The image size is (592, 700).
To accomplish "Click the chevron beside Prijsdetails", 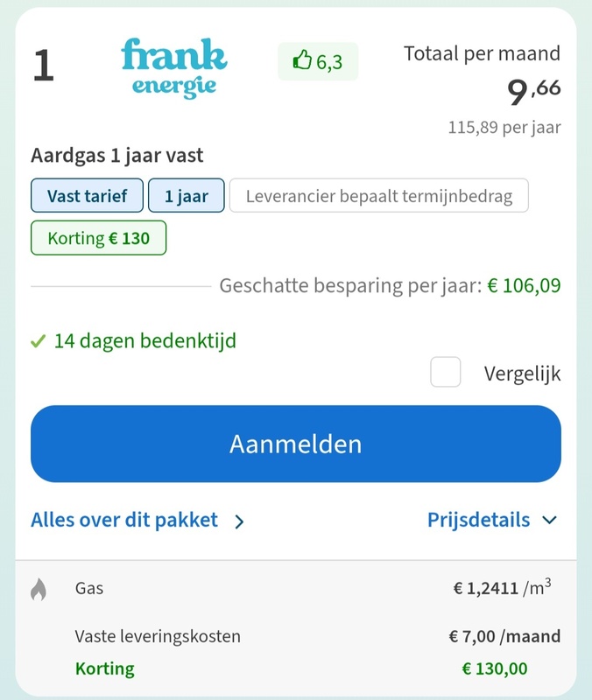I will (551, 520).
